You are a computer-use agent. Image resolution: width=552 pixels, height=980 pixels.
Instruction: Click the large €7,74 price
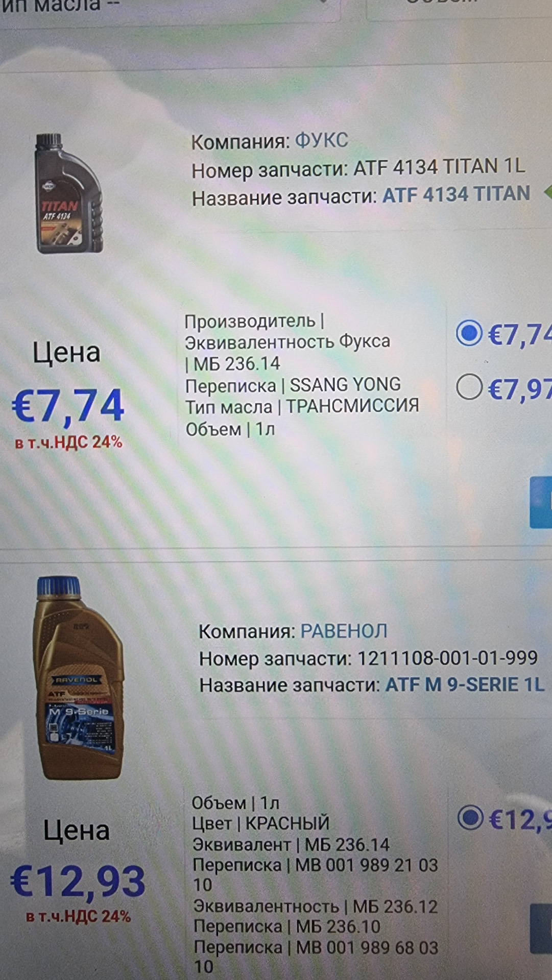click(x=68, y=406)
